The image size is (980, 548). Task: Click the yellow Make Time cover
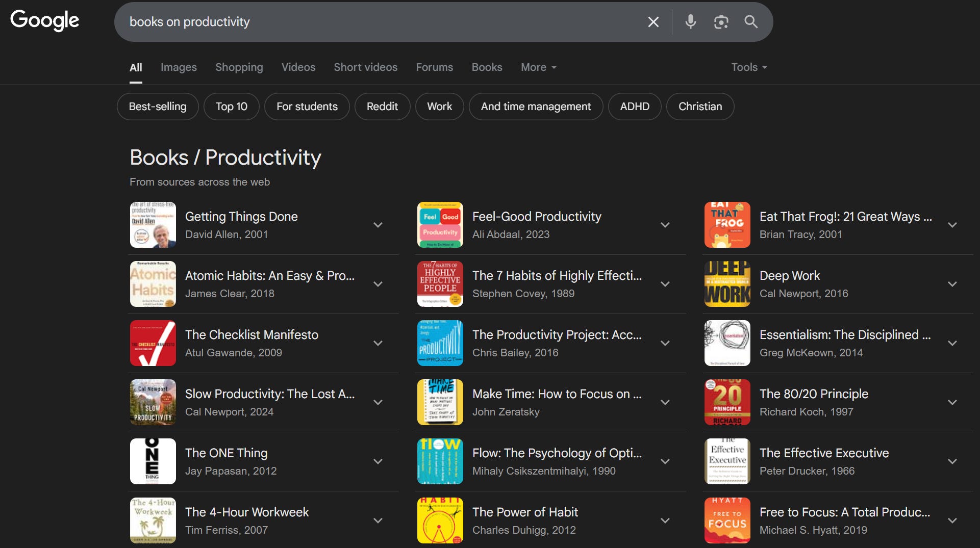pos(440,402)
